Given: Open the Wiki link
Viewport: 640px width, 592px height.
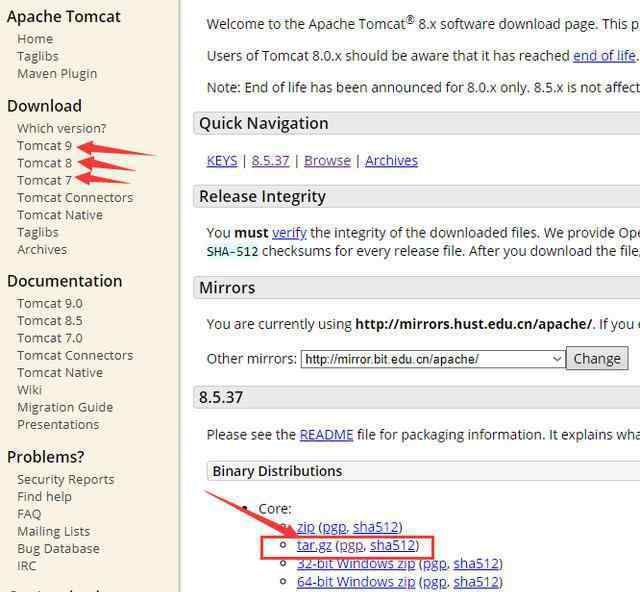Looking at the screenshot, I should [29, 390].
